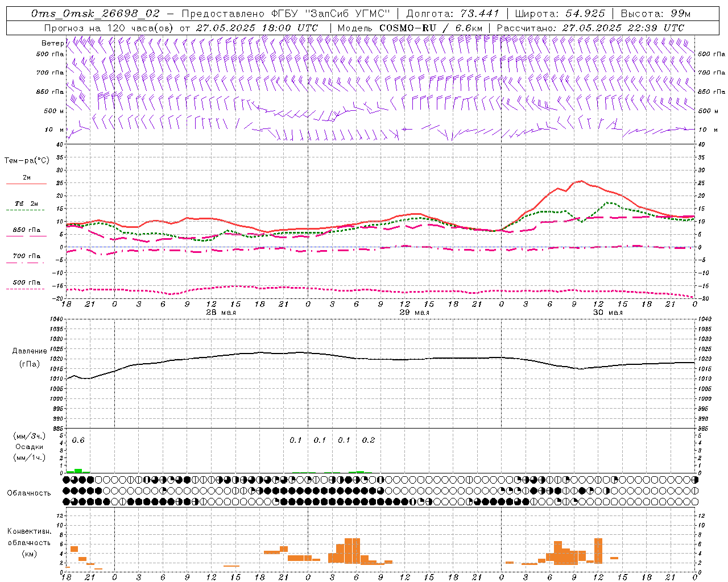The width and height of the screenshot is (728, 582).
Task: Click the dotted line sample under legend "500 гПа"
Action: pos(25,289)
